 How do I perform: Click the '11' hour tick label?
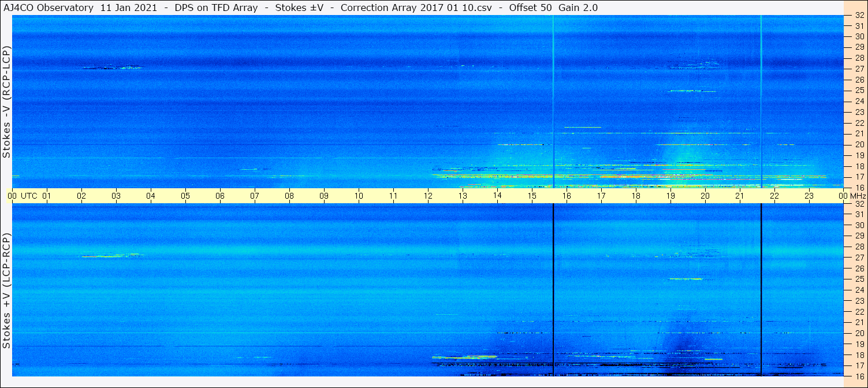(x=393, y=196)
